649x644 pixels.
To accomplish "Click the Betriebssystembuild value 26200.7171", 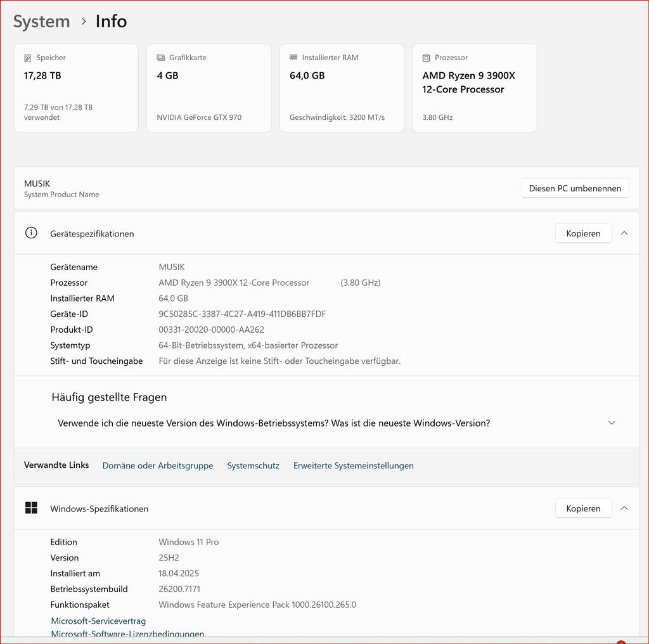I will 179,589.
